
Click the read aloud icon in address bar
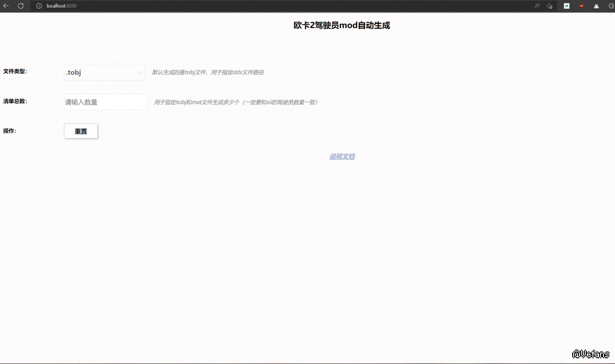(x=537, y=6)
